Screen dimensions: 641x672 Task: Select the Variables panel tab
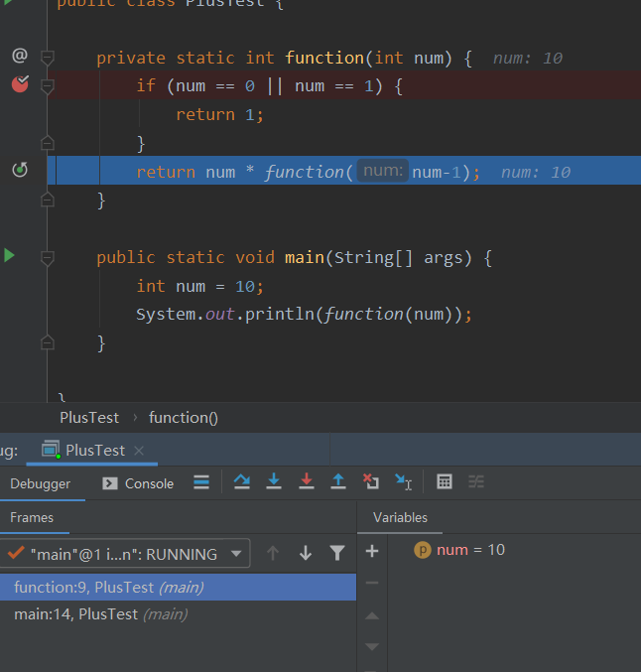[x=400, y=518]
